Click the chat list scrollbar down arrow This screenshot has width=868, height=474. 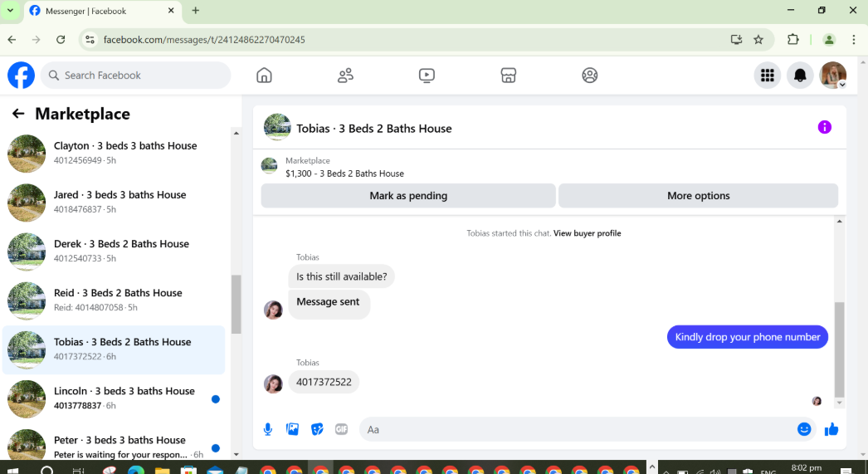coord(237,455)
